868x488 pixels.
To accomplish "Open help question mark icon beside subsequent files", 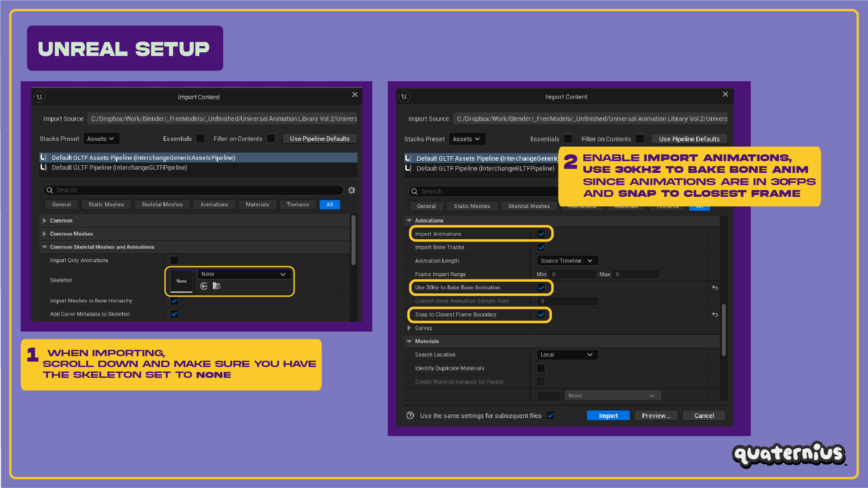I will [410, 415].
